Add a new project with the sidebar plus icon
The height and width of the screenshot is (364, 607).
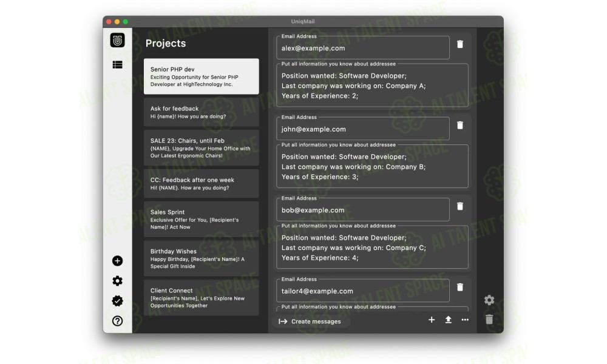pos(117,261)
